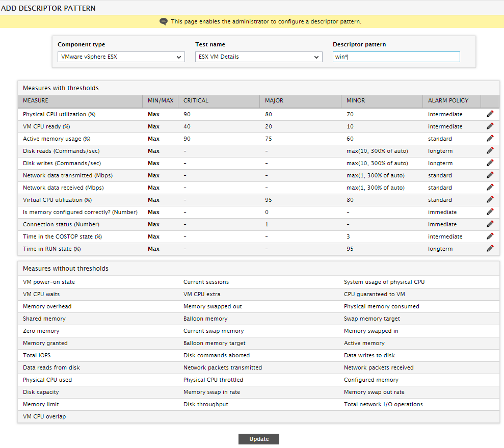Select VM power-on state measure
504x448 pixels.
tap(49, 282)
